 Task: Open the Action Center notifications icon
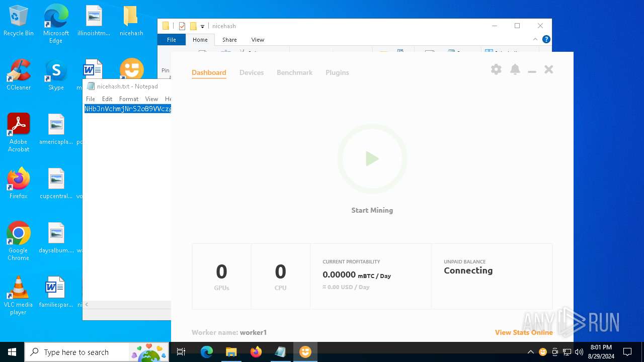tap(627, 352)
